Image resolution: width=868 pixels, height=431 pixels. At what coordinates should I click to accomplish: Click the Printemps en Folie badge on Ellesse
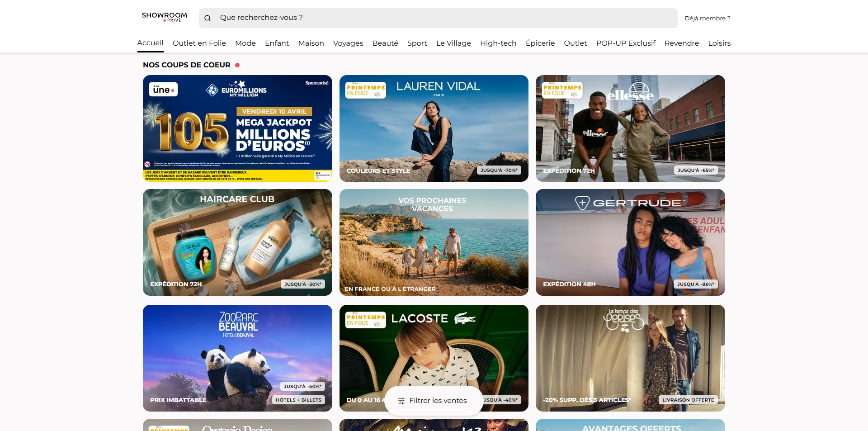pyautogui.click(x=562, y=90)
